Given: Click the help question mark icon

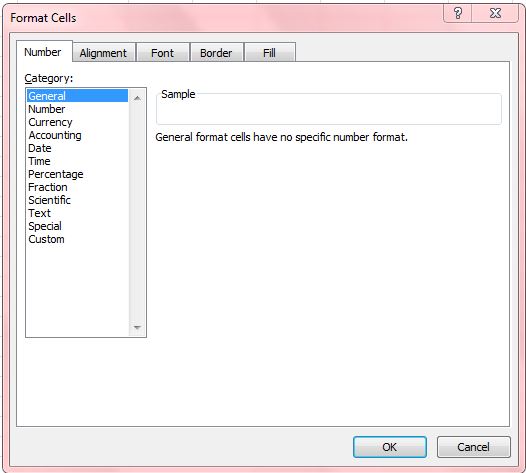Looking at the screenshot, I should [458, 13].
